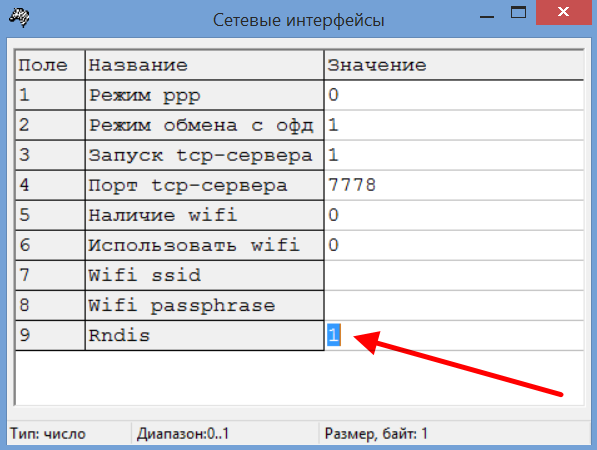This screenshot has width=597, height=450.
Task: Select the Rndis name cell
Action: click(x=204, y=335)
